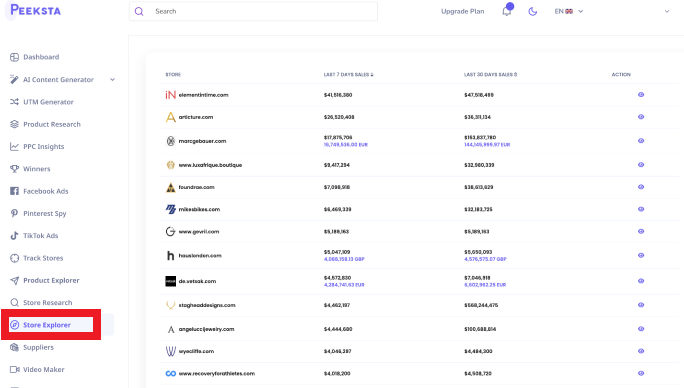Click the www.gevril.com store name

pos(199,232)
